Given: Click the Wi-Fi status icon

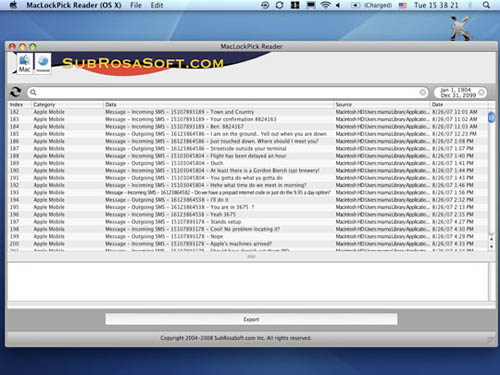Looking at the screenshot, I should [325, 5].
